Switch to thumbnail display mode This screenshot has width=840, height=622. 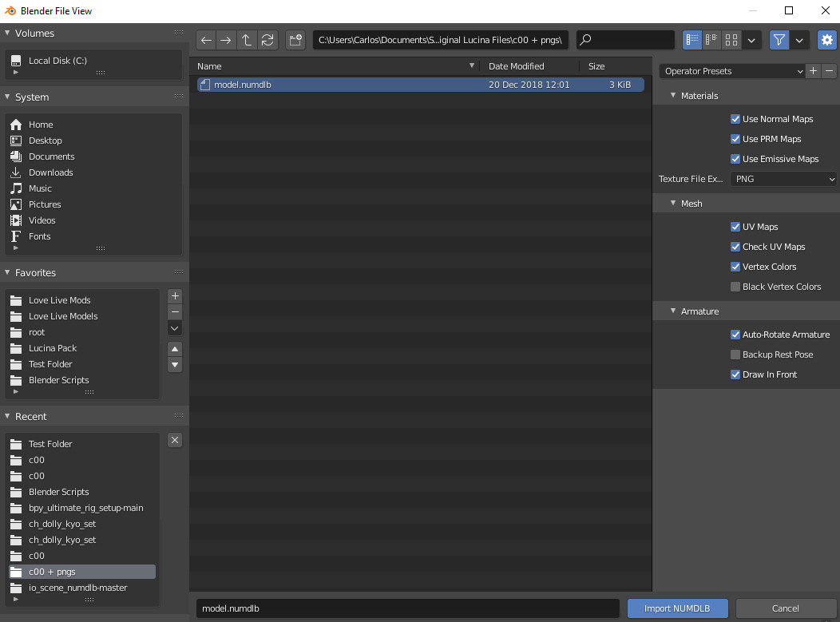coord(731,39)
